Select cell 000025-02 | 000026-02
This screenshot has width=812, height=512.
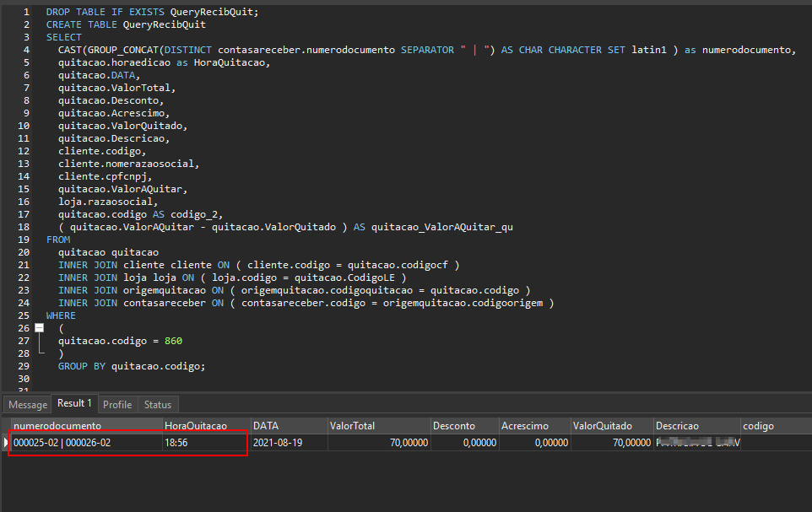[x=86, y=443]
